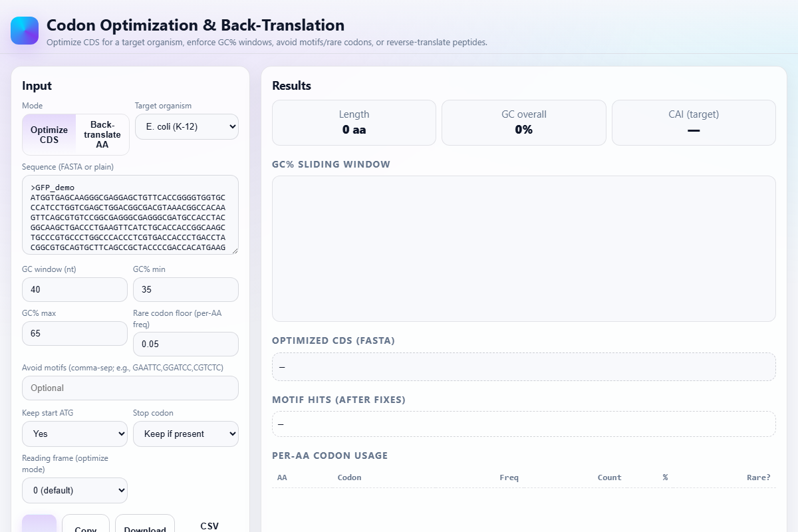798x532 pixels.
Task: Select Optimize CDS mode
Action: [x=49, y=134]
